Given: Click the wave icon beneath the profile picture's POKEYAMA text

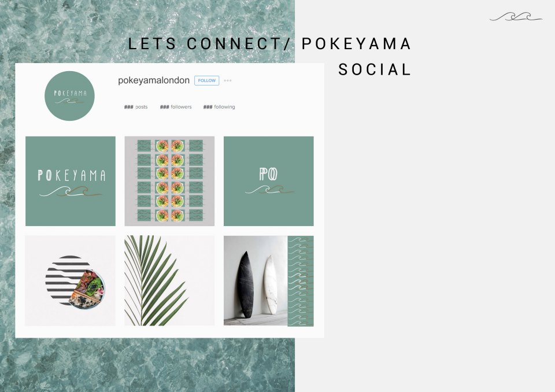Looking at the screenshot, I should pyautogui.click(x=69, y=101).
